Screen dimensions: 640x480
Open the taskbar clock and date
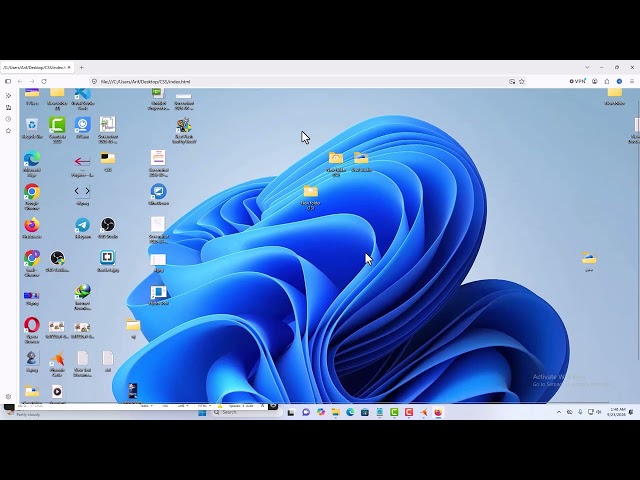[618, 411]
